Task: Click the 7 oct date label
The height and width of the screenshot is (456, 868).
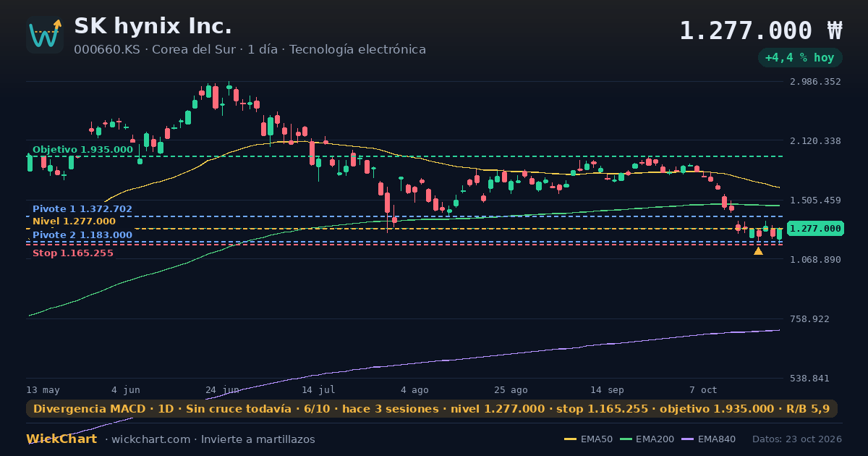Action: coord(703,390)
